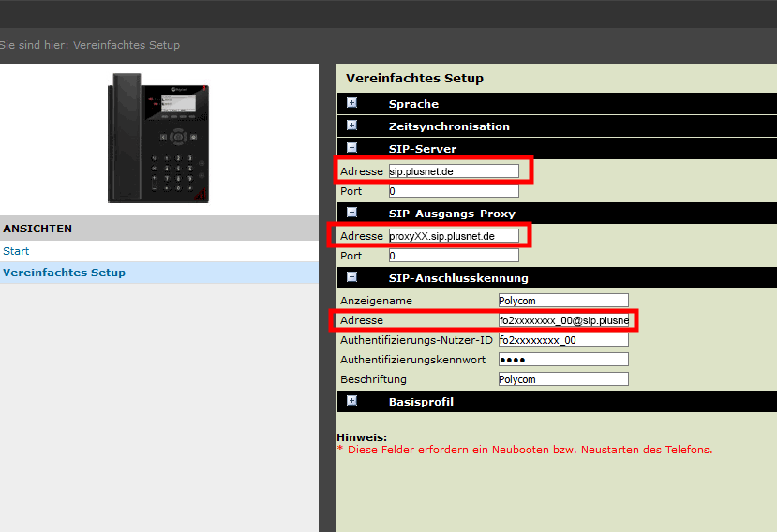
Task: Click the Polycom phone image
Action: coord(158,139)
